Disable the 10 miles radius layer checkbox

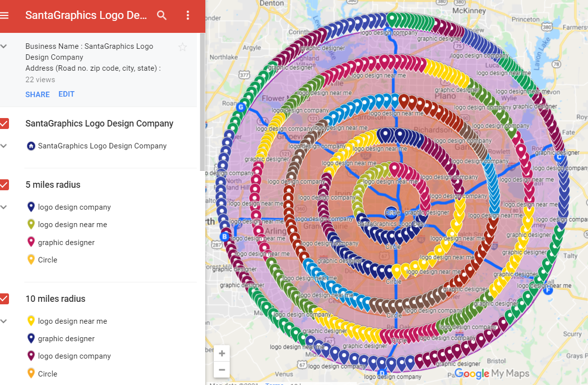point(5,299)
